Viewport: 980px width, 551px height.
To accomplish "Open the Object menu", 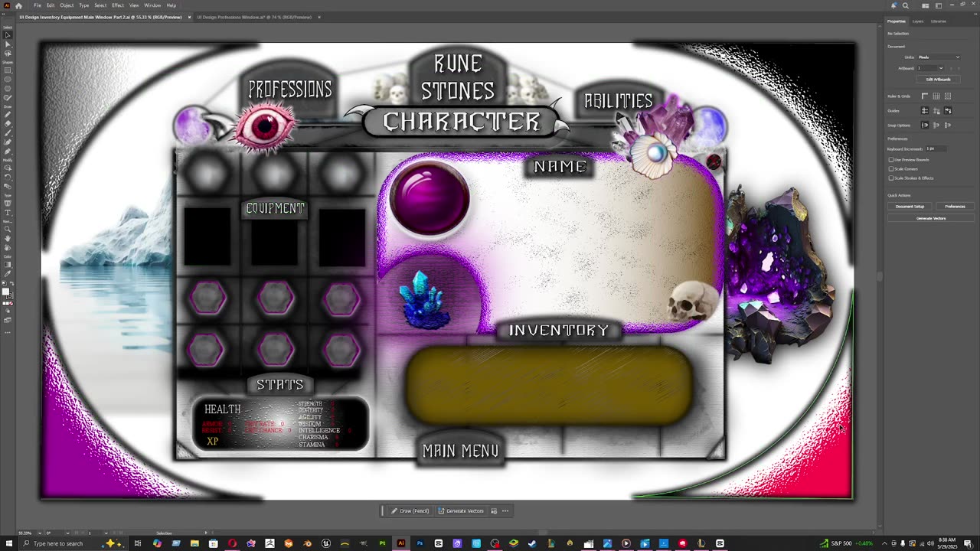I will coord(67,5).
